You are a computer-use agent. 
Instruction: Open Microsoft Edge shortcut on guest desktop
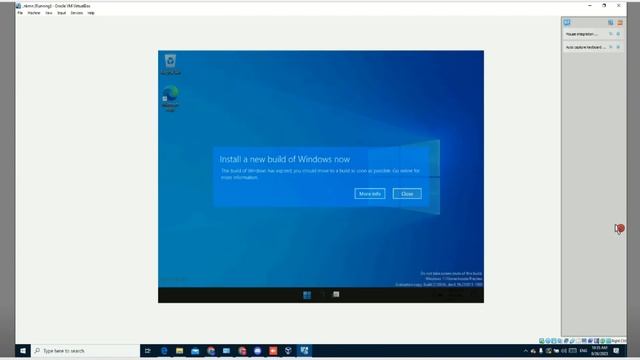(171, 98)
